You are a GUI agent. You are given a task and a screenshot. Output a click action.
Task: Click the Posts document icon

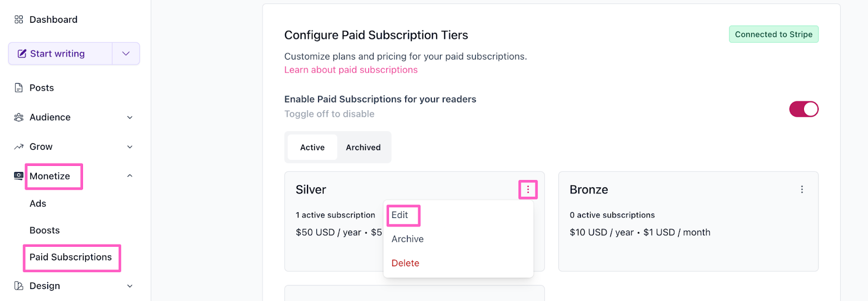[19, 88]
